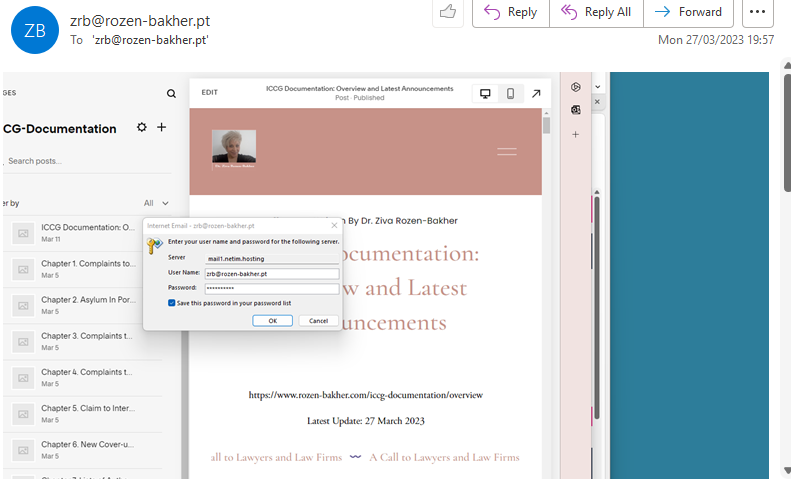Image resolution: width=791 pixels, height=481 pixels.
Task: Click A Call to Lawyers and Law Firms link
Action: point(444,457)
